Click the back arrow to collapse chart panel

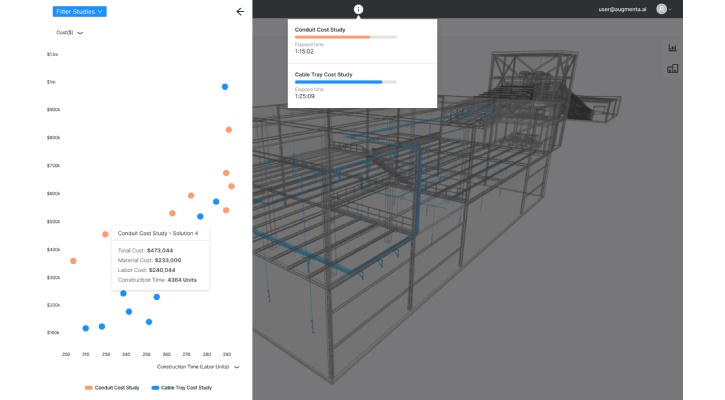[x=239, y=12]
